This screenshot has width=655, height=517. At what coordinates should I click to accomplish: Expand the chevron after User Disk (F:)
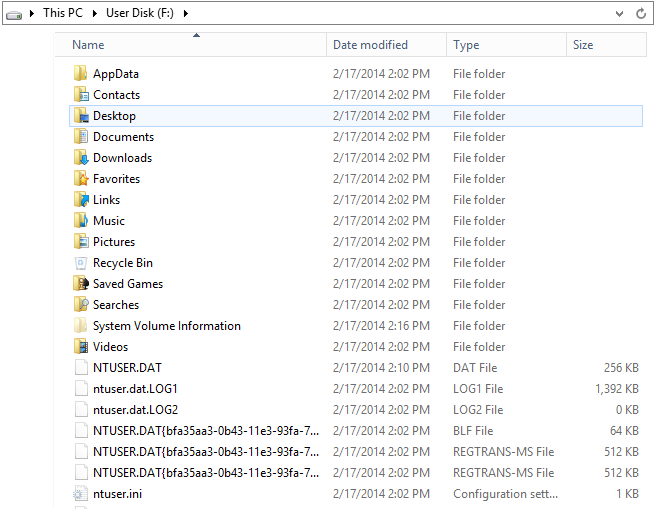pos(186,13)
